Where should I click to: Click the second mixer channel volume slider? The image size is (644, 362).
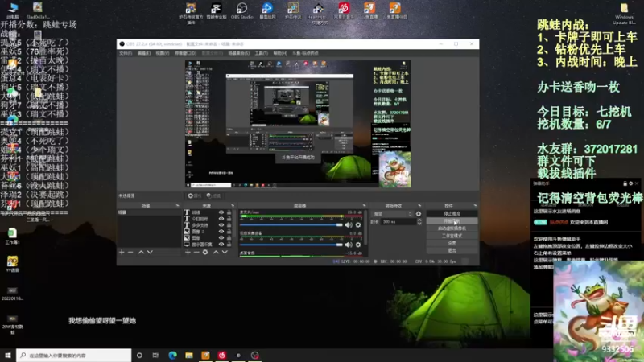pos(291,245)
